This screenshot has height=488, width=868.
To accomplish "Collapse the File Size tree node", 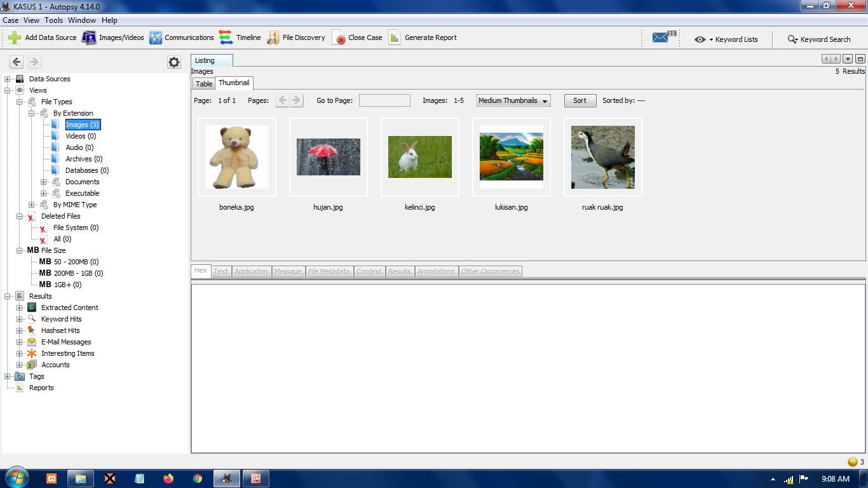I will coord(20,250).
